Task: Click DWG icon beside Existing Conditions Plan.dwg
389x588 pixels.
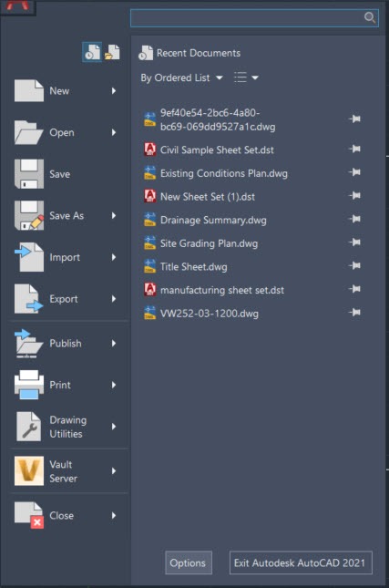Action: 150,173
